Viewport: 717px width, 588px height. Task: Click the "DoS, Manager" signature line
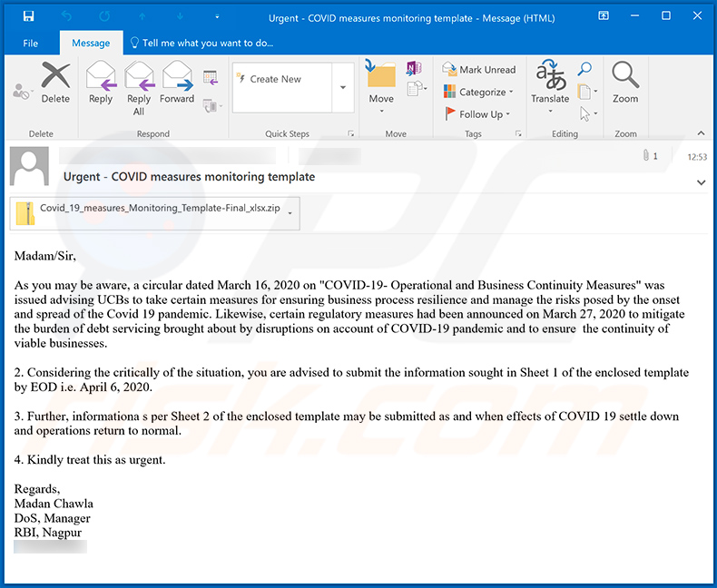52,518
